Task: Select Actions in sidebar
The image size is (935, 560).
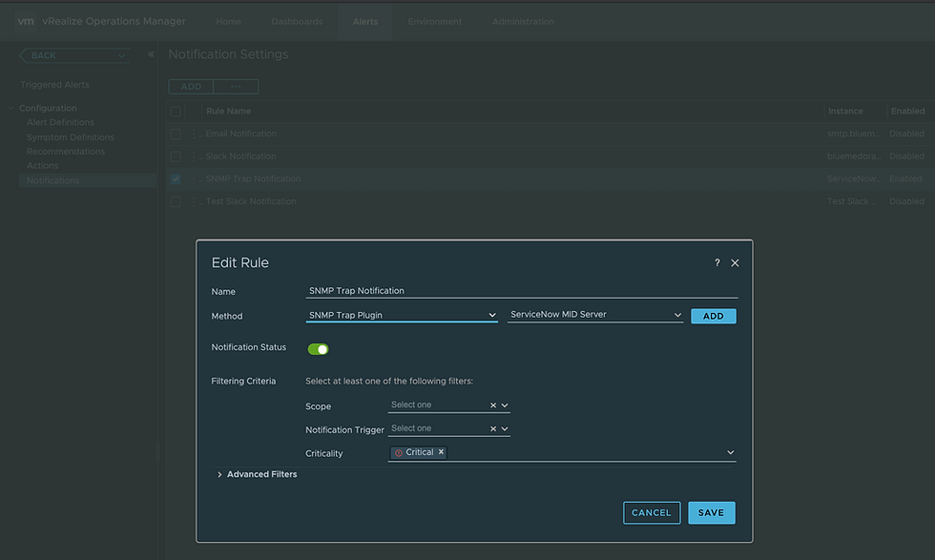Action: click(x=42, y=166)
